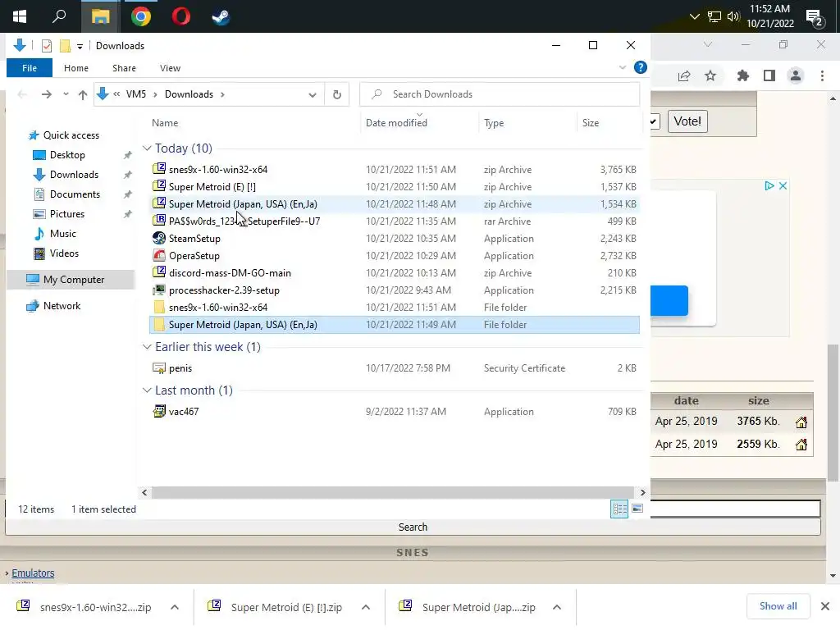Viewport: 840px width, 630px height.
Task: Click the Search Downloads field
Action: [500, 94]
